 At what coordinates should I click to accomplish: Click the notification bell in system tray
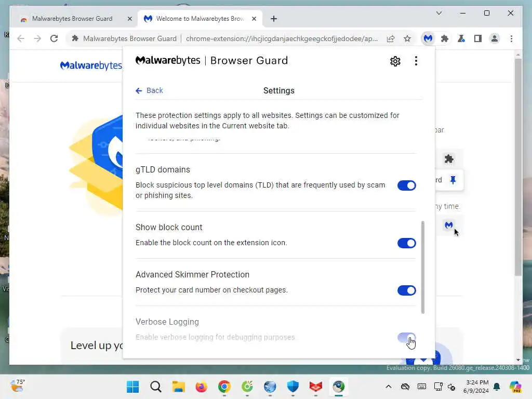497,387
